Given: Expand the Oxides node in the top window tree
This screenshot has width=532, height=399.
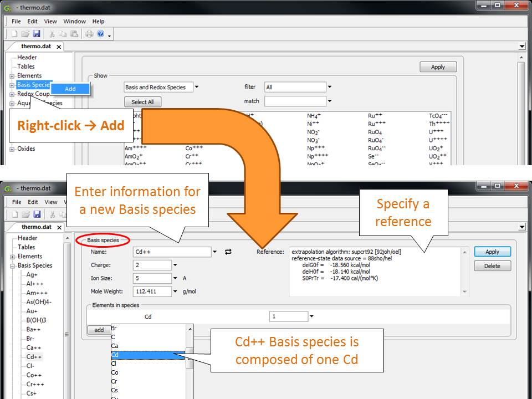Looking at the screenshot, I should point(12,149).
